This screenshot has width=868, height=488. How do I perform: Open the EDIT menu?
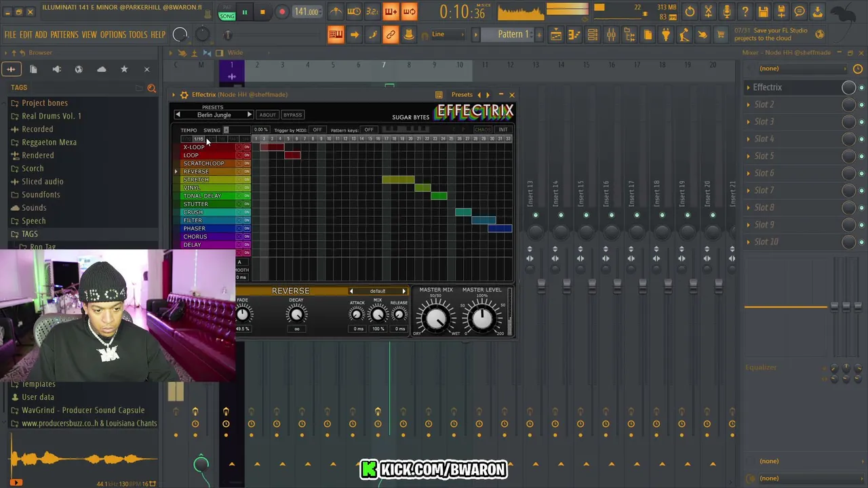tap(26, 35)
